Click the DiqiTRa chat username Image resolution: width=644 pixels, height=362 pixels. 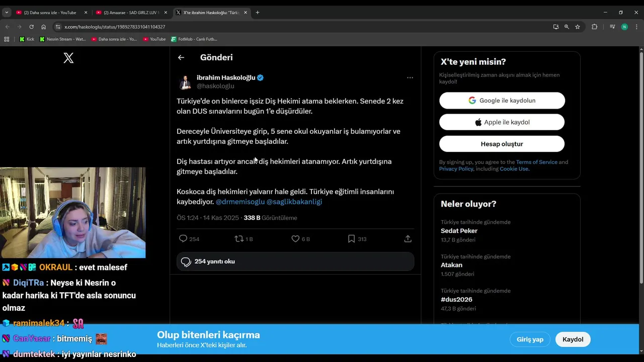(x=29, y=283)
